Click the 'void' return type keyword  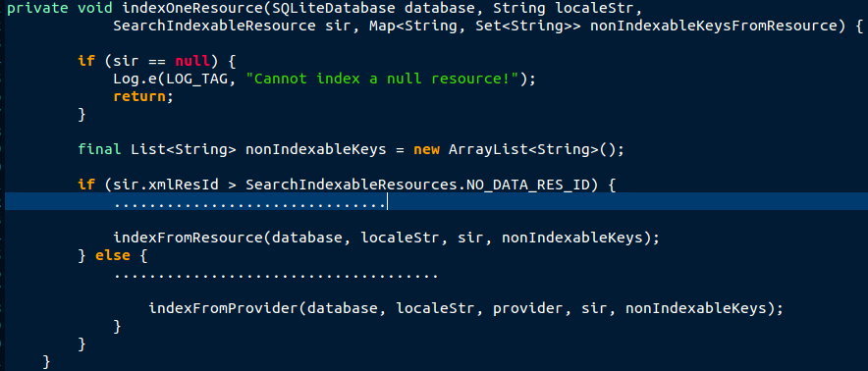pyautogui.click(x=95, y=8)
